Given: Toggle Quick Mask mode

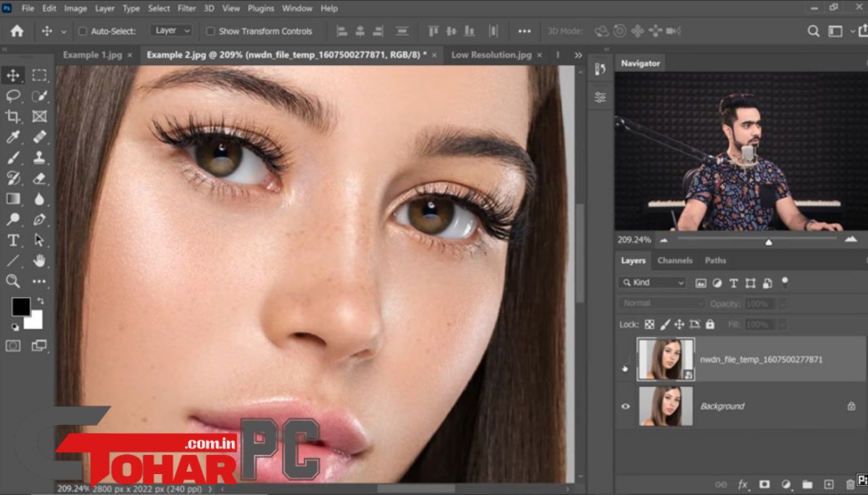Looking at the screenshot, I should pyautogui.click(x=13, y=346).
